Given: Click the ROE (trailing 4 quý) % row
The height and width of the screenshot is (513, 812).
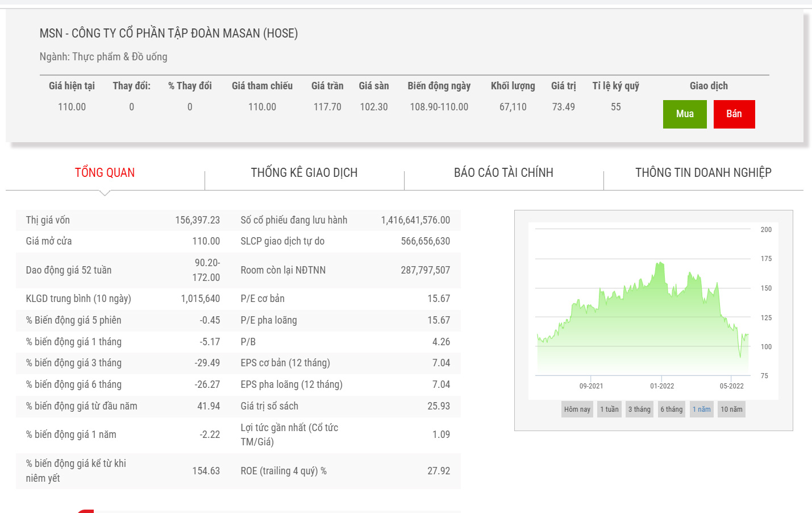Looking at the screenshot, I should (x=283, y=471).
